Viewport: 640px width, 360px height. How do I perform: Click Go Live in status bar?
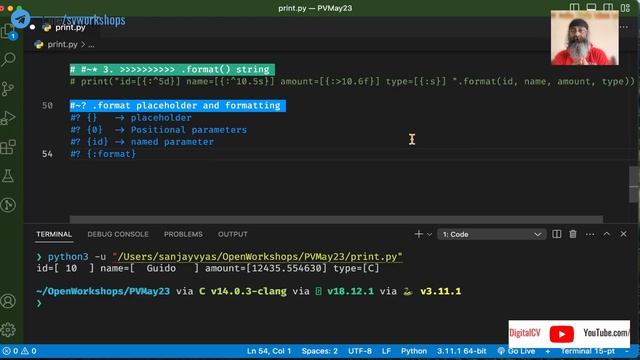point(516,351)
